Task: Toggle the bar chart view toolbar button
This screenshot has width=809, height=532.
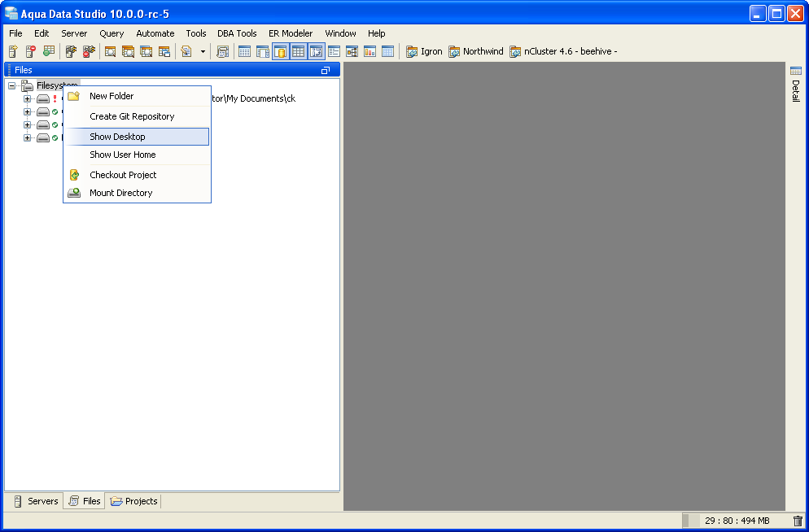Action: tap(370, 51)
